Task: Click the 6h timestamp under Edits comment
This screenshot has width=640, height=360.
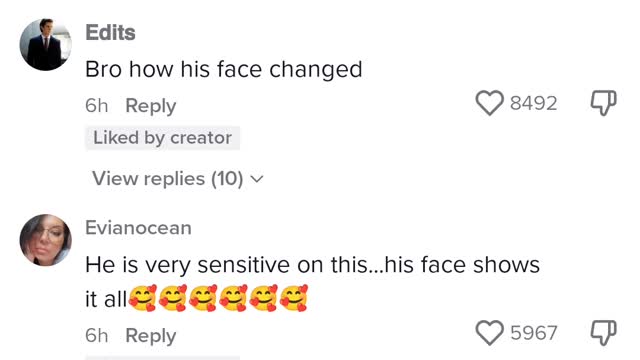Action: [97, 106]
